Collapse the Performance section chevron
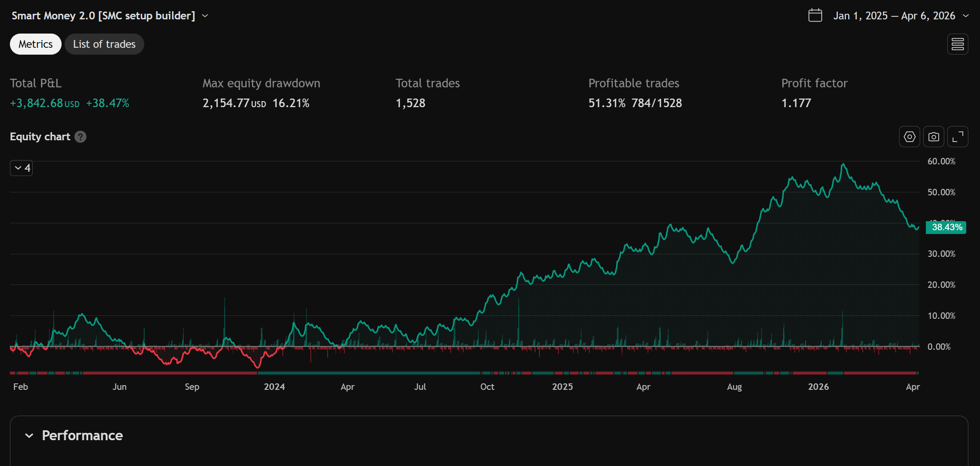Screen dimensions: 980x466 click(29, 435)
